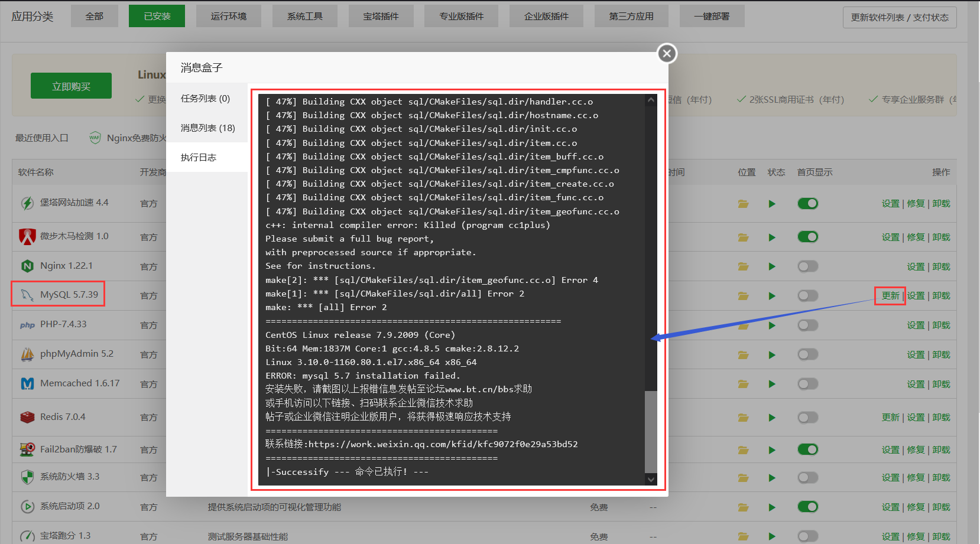980x544 pixels.
Task: Click the green 立即购买 button
Action: [x=71, y=86]
